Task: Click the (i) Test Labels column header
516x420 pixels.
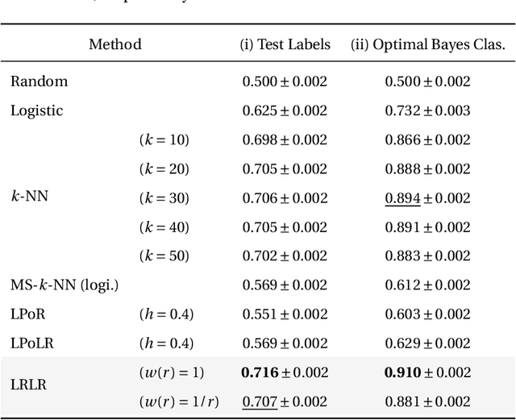Action: 285,44
